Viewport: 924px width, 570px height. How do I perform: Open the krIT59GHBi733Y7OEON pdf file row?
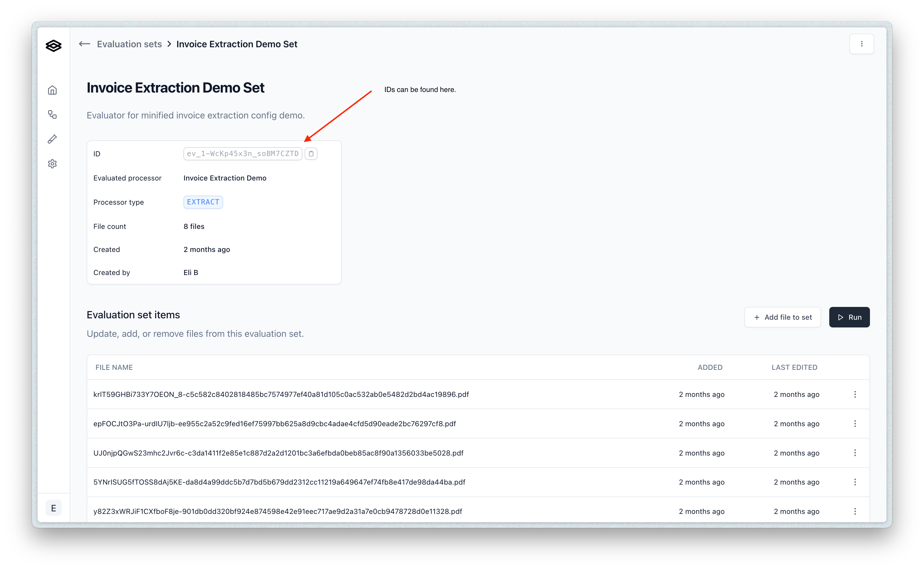(281, 394)
